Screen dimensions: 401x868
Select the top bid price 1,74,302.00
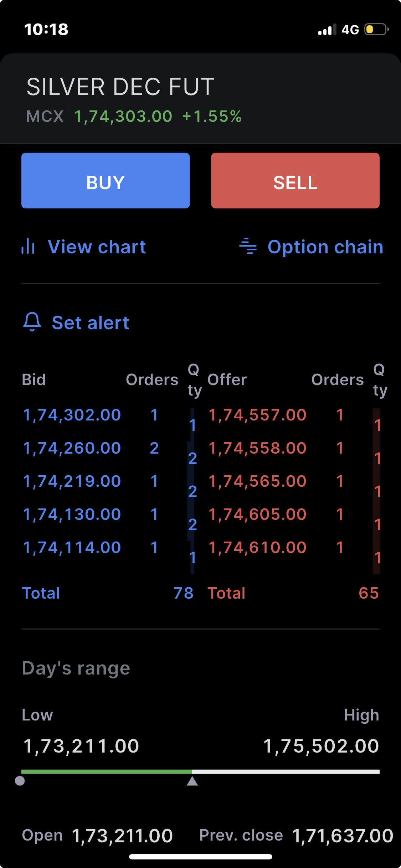point(72,415)
